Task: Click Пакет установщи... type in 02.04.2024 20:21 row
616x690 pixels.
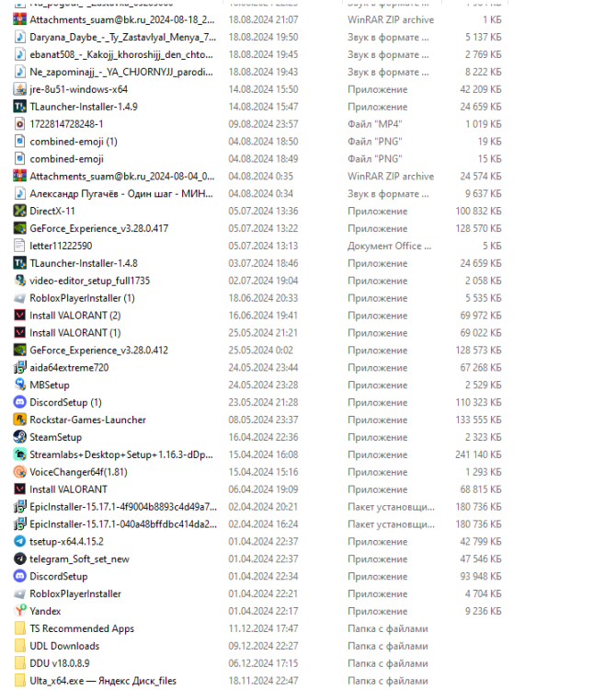Action: [391, 507]
